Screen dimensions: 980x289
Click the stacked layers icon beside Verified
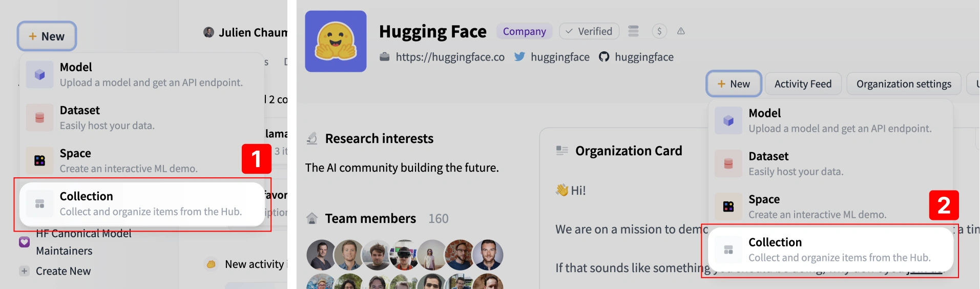click(634, 31)
